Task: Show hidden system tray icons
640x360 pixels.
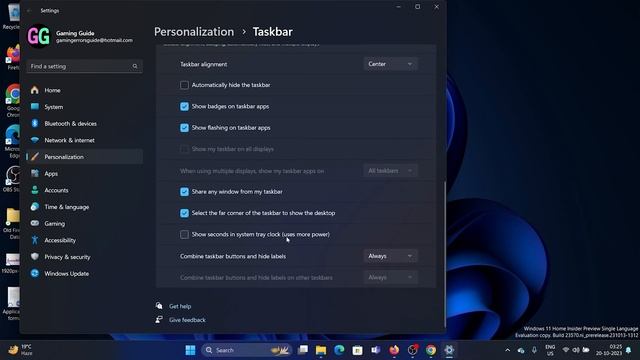Action: click(x=507, y=350)
